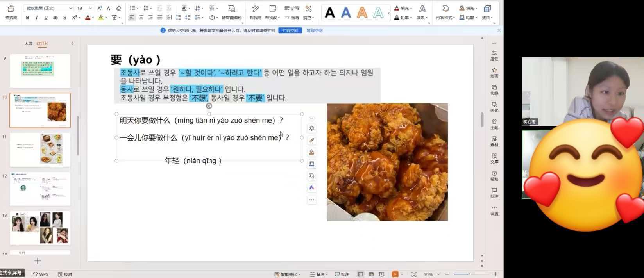Toggle bold formatting
This screenshot has height=278, width=644.
(27, 18)
